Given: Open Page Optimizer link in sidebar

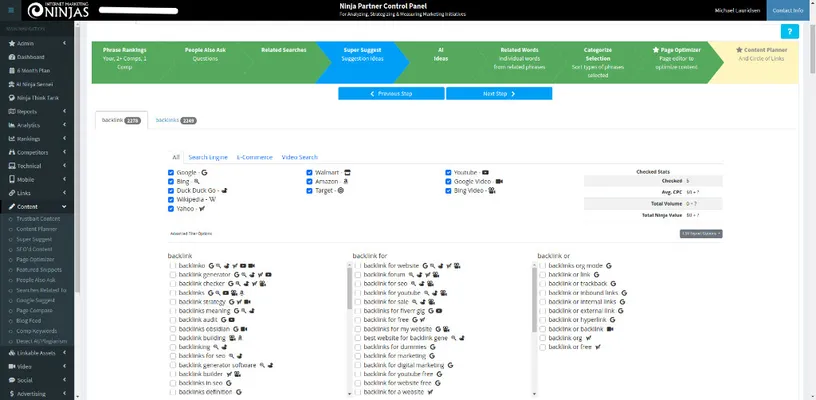Looking at the screenshot, I should pyautogui.click(x=38, y=260).
